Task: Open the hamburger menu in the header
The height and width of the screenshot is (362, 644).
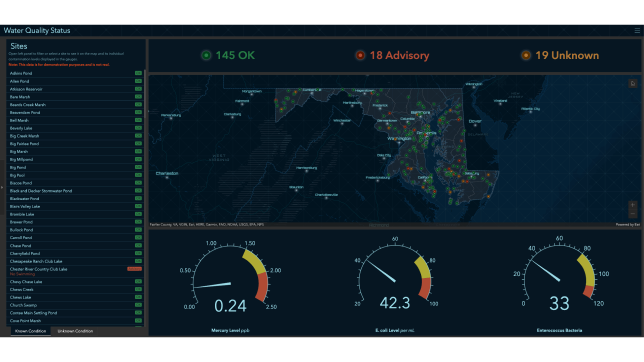Action: pos(637,30)
